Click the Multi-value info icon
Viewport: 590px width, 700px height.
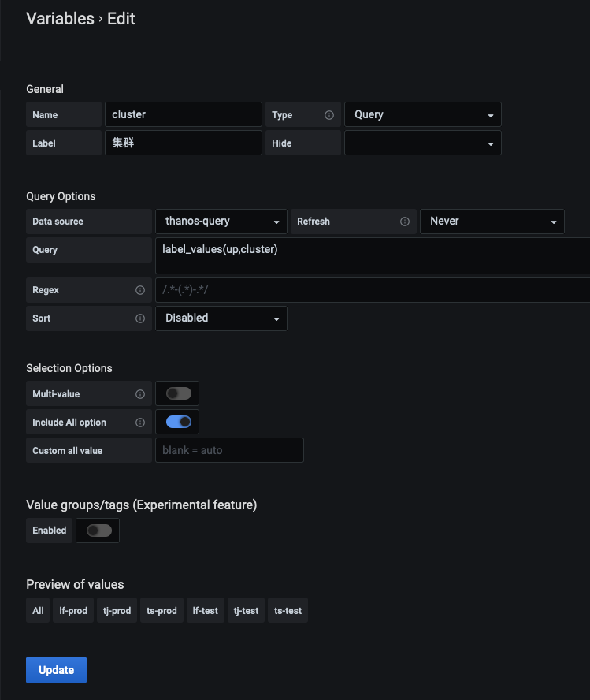[x=140, y=394]
